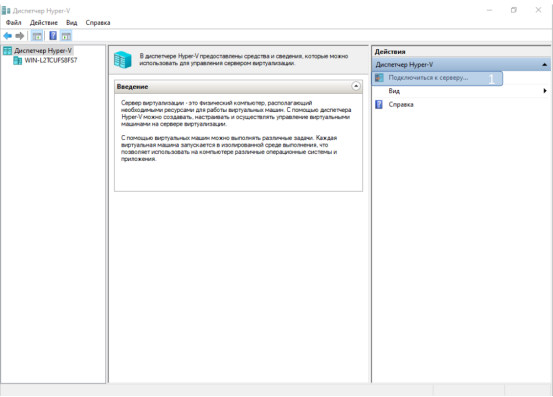This screenshot has height=397, width=553.
Task: Expand the Вид submenu arrow in Actions
Action: [545, 91]
